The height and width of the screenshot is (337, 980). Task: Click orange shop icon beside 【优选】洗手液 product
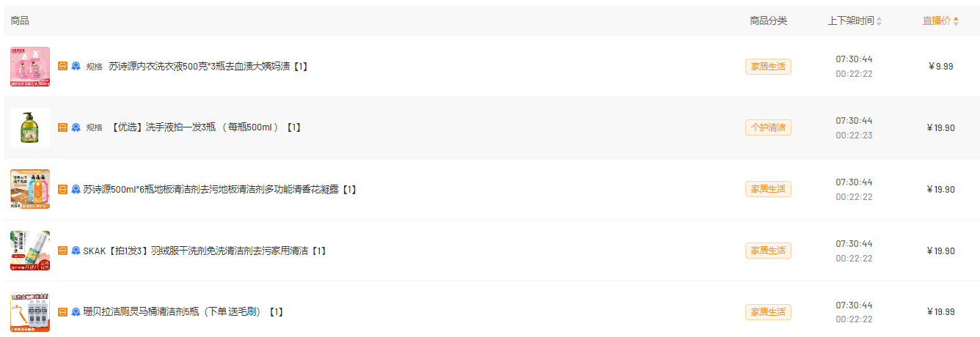click(x=62, y=127)
